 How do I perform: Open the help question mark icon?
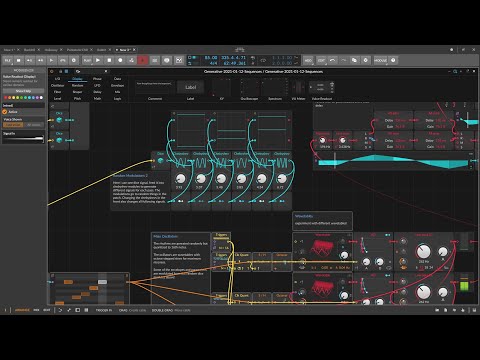pyautogui.click(x=393, y=60)
